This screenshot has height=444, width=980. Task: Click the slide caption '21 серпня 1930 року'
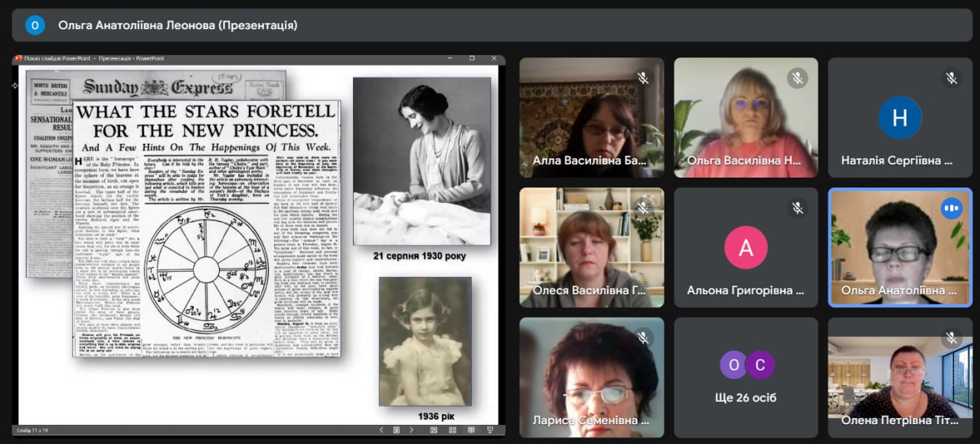click(420, 256)
